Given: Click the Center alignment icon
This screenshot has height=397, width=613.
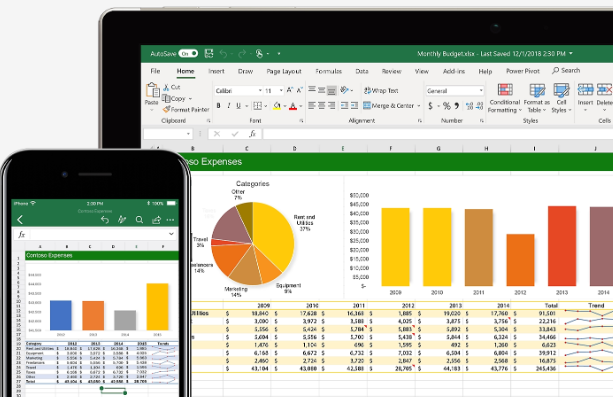Looking at the screenshot, I should tap(321, 106).
